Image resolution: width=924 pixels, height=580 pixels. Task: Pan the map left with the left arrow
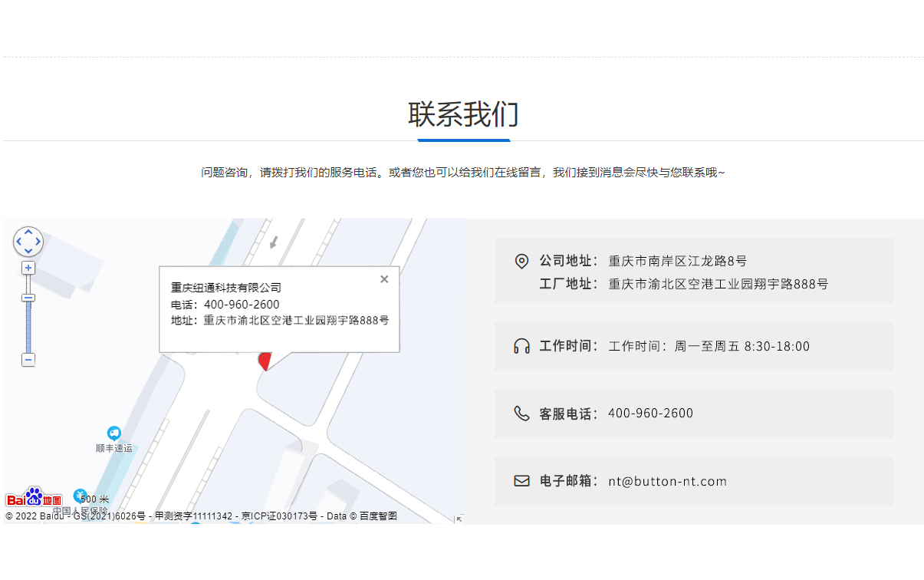pos(19,242)
